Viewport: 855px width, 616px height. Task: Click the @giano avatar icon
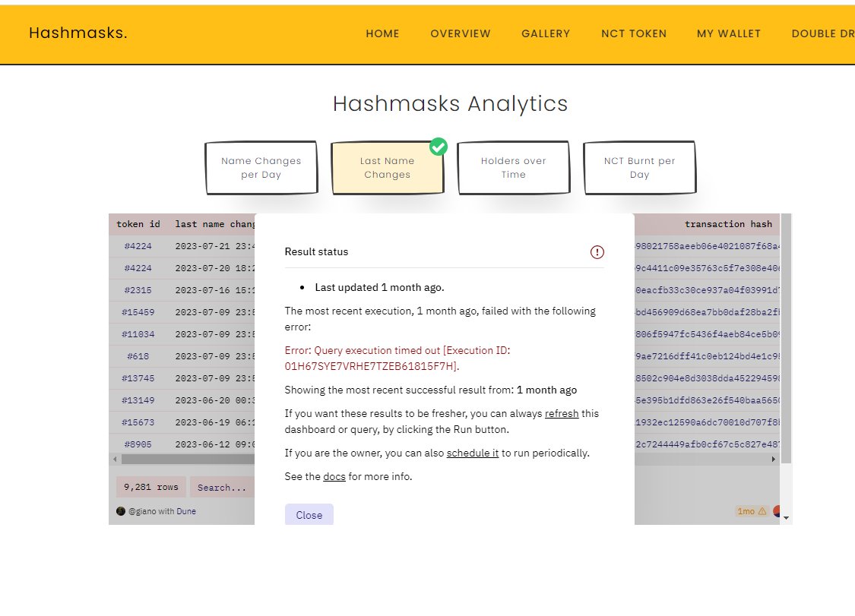[121, 511]
